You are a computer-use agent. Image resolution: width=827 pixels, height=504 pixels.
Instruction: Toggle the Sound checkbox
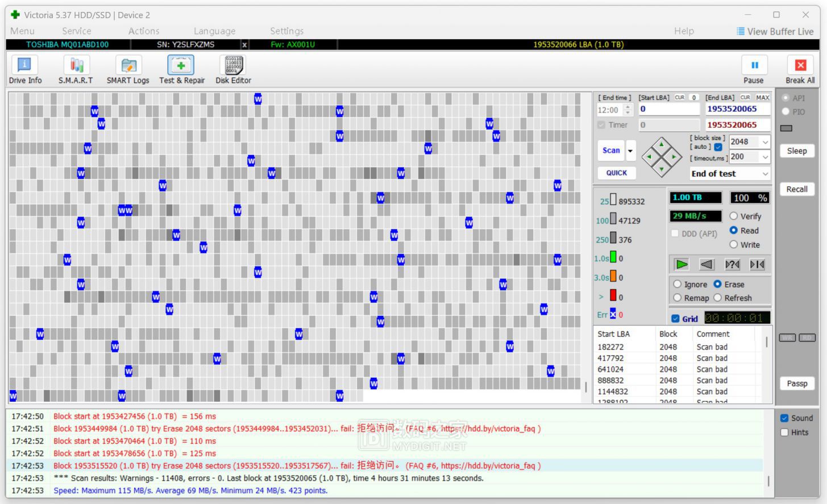point(784,418)
